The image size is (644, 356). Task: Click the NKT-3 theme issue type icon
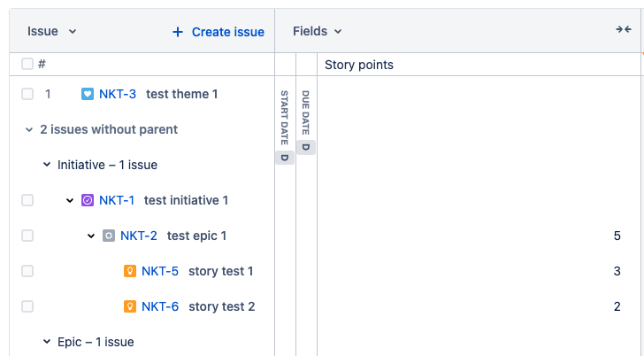87,94
